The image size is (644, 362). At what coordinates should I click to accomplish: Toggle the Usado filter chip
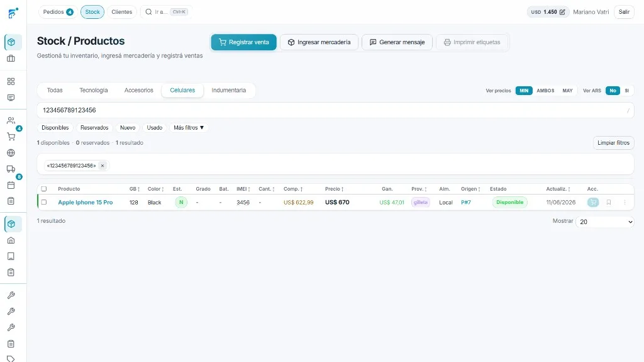pyautogui.click(x=155, y=128)
